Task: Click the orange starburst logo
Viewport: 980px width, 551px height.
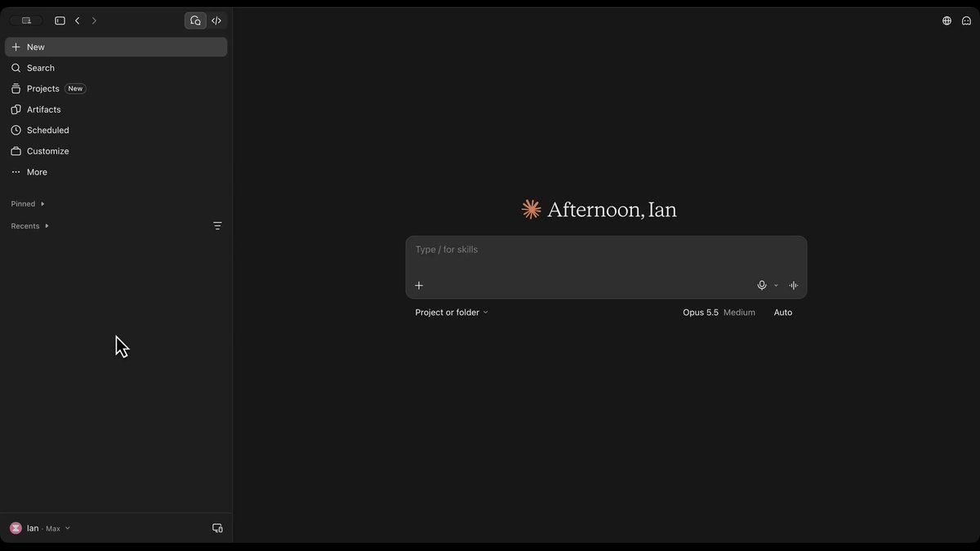Action: 532,210
